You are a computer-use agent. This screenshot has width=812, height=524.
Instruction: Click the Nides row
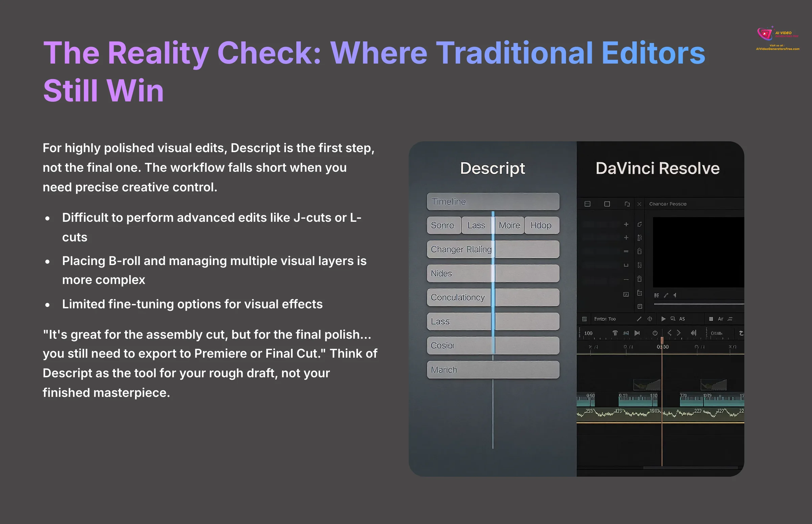(493, 273)
